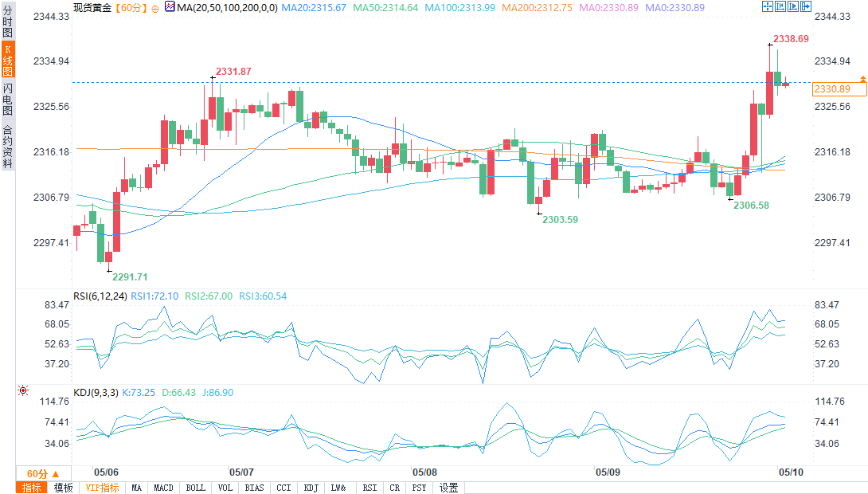Viewport: 868px width, 494px height.
Task: Click the red sun icon beside KDJ panel
Action: [23, 390]
